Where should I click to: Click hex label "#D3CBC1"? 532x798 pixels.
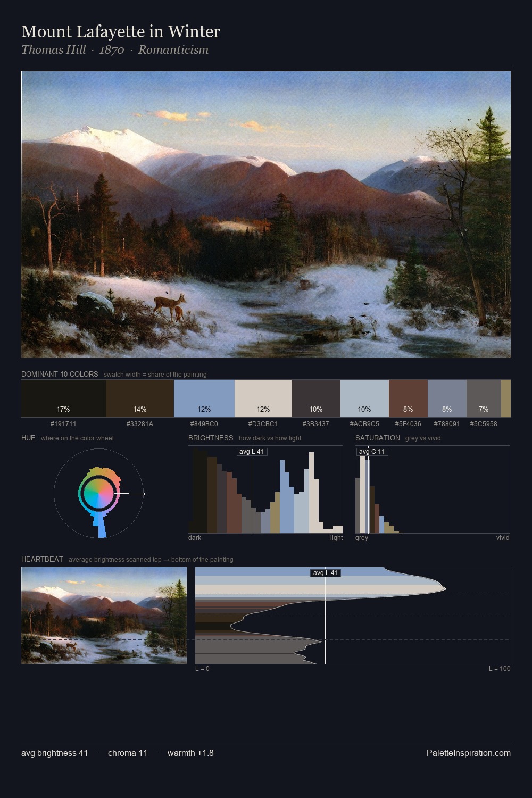pyautogui.click(x=263, y=424)
